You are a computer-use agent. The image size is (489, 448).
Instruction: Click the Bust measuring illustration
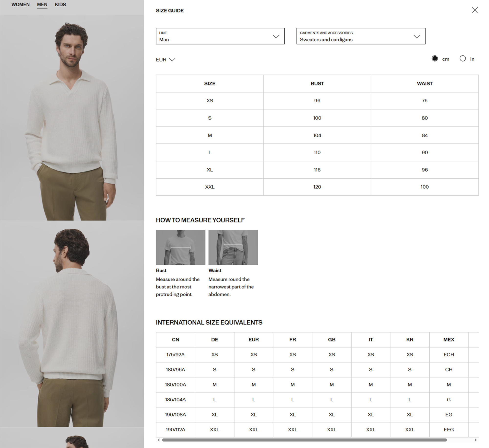[180, 247]
